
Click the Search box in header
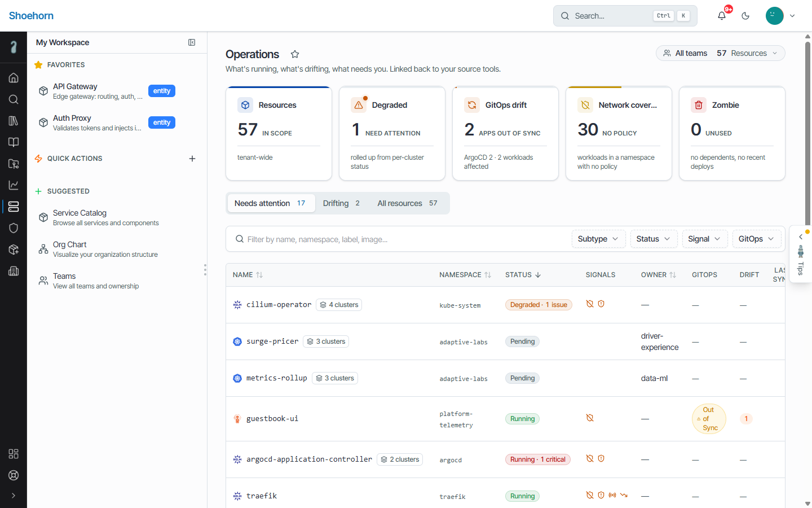tap(625, 16)
